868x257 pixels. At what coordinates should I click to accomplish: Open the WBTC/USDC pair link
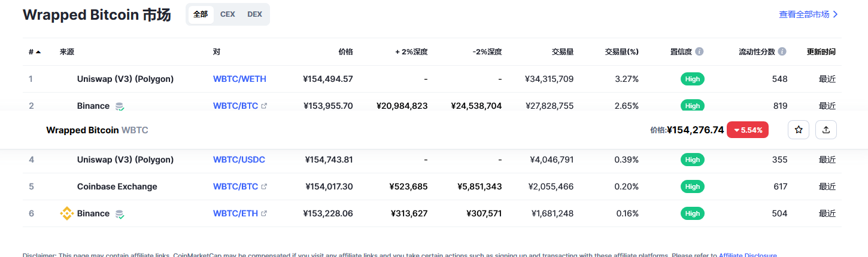click(x=239, y=160)
